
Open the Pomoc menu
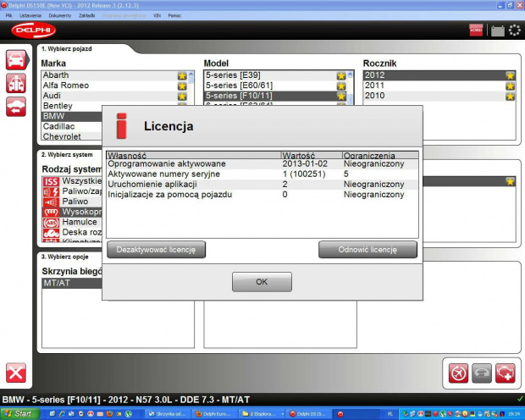pos(174,15)
